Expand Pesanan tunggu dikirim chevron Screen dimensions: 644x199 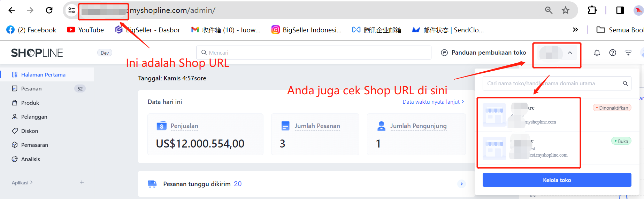pos(461,184)
